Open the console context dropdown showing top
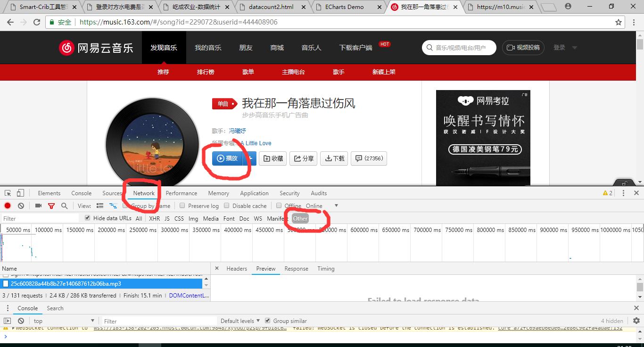This screenshot has height=347, width=644. pyautogui.click(x=64, y=321)
